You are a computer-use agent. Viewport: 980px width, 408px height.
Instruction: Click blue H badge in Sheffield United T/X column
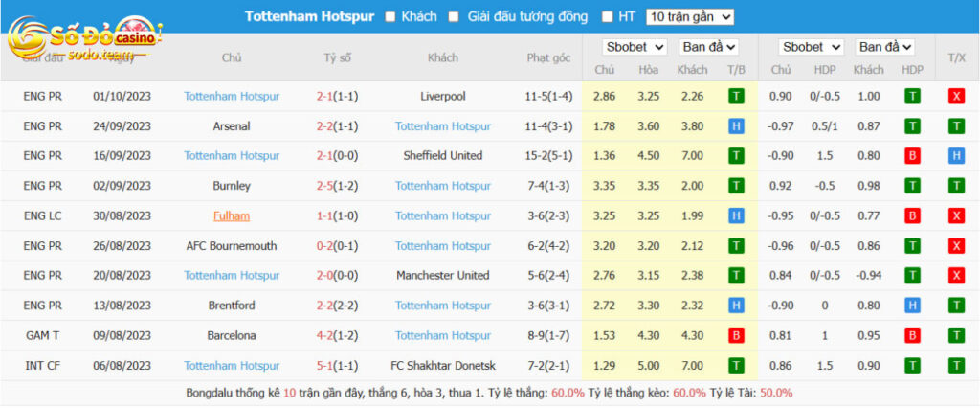pos(956,156)
